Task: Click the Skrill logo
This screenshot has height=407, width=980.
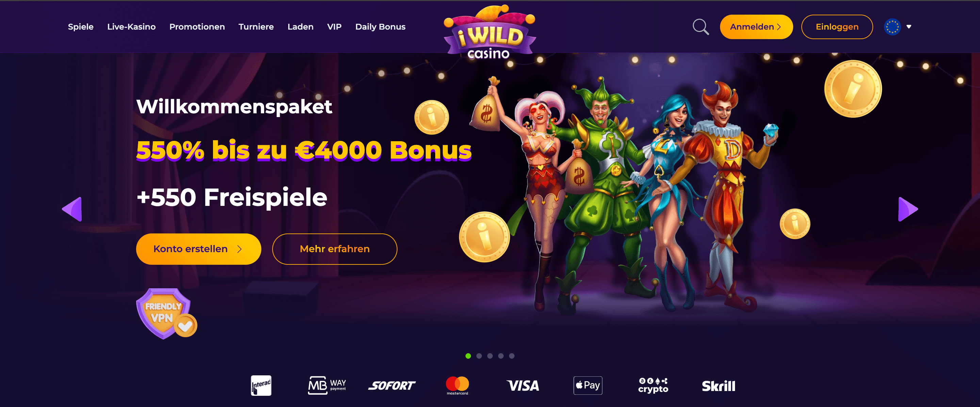Action: click(718, 386)
